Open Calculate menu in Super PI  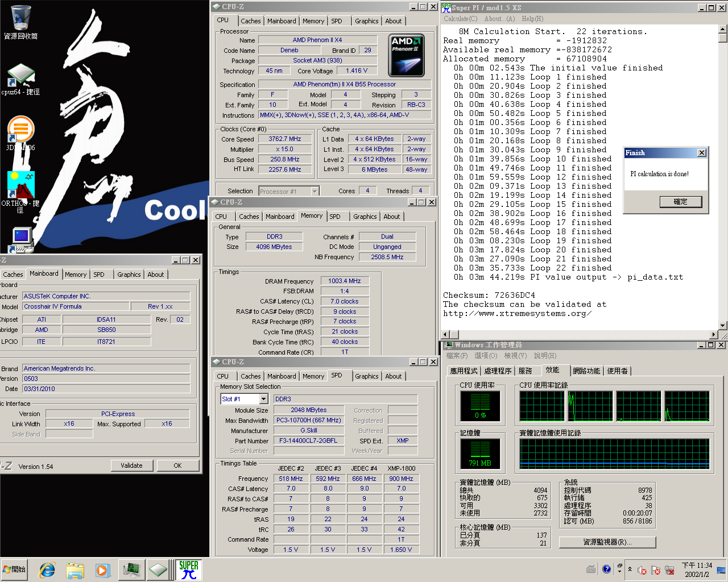460,19
